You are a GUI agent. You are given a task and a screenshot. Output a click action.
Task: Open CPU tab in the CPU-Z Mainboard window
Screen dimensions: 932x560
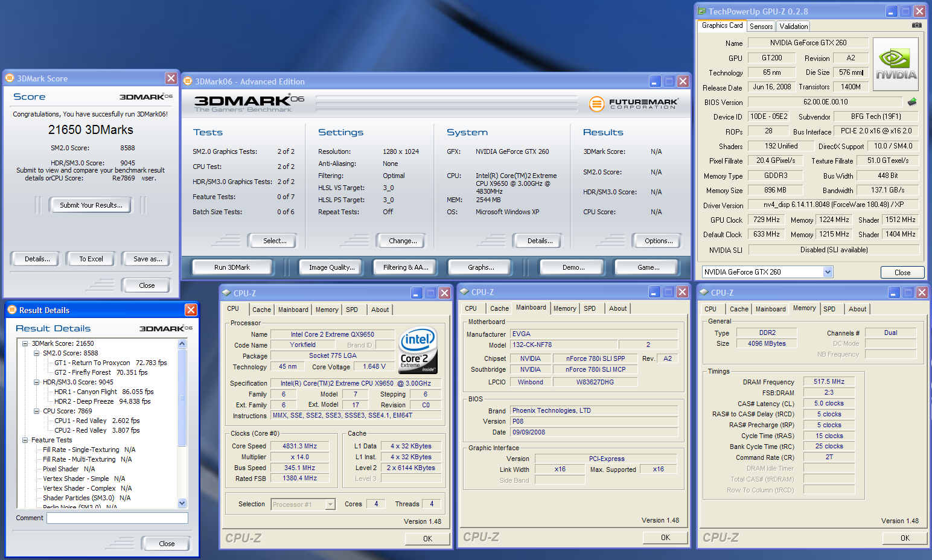click(x=471, y=308)
